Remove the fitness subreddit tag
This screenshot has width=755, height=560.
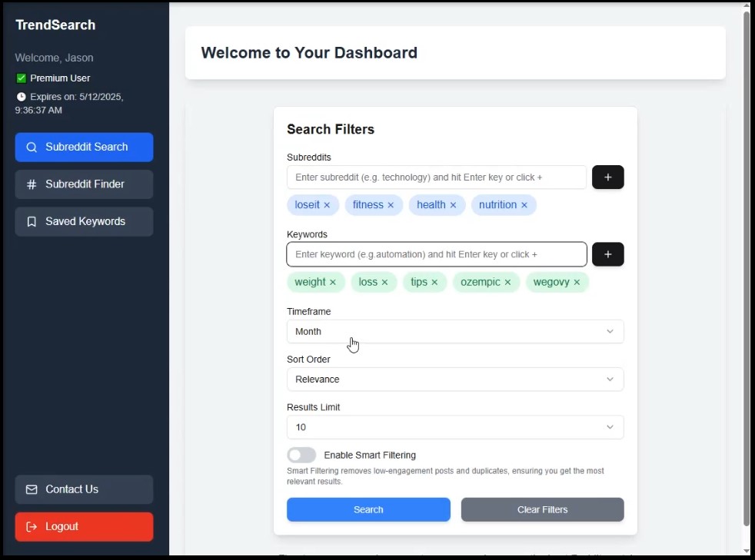coord(391,205)
